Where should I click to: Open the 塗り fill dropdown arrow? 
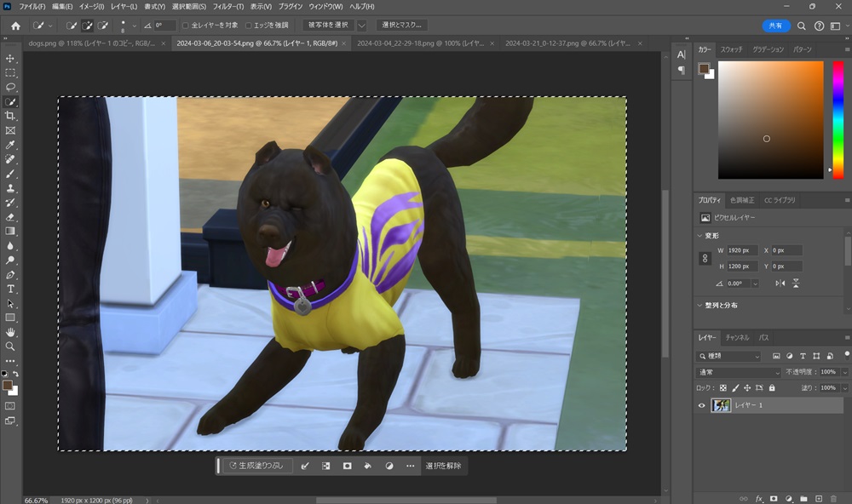pyautogui.click(x=844, y=387)
